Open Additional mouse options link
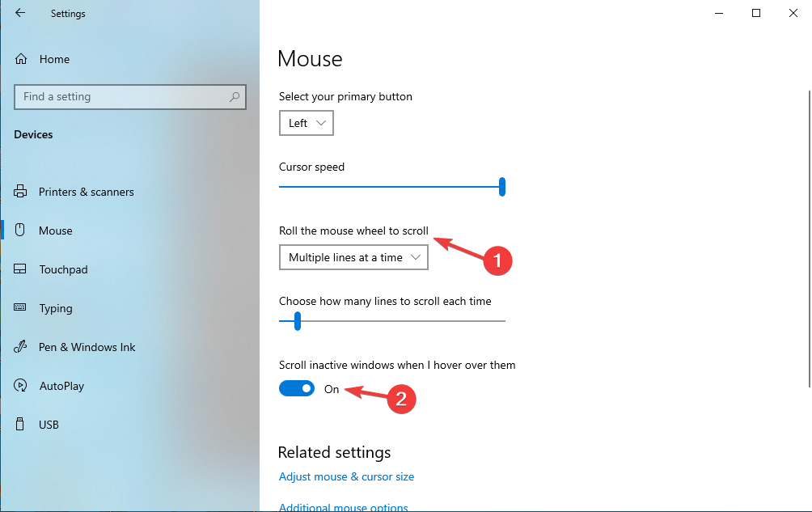Viewport: 812px width, 512px height. click(344, 507)
